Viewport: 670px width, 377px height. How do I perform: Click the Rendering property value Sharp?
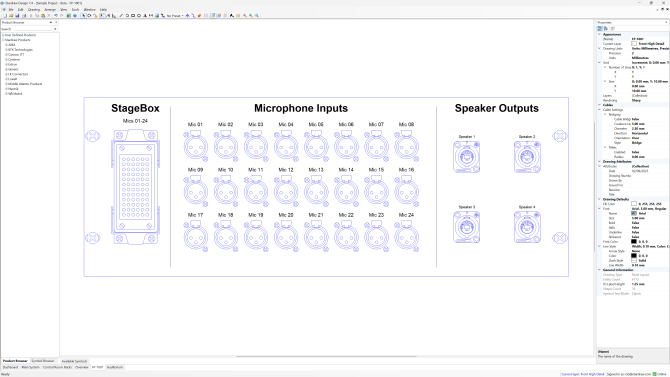click(636, 100)
